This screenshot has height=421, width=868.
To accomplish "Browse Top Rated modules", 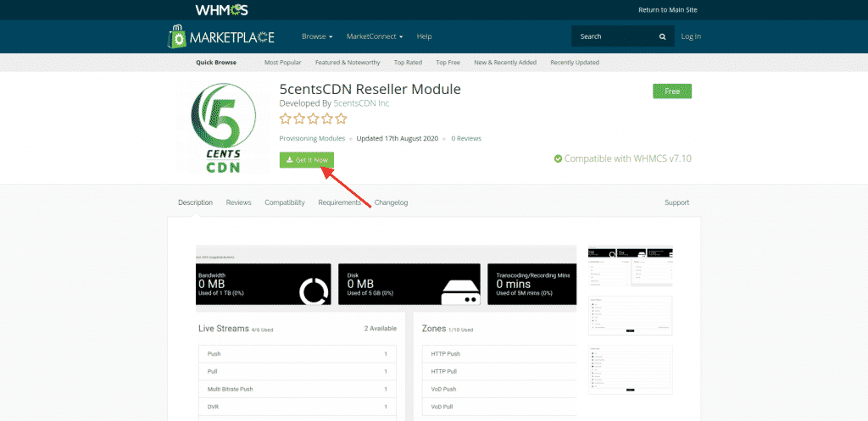I will [x=408, y=63].
